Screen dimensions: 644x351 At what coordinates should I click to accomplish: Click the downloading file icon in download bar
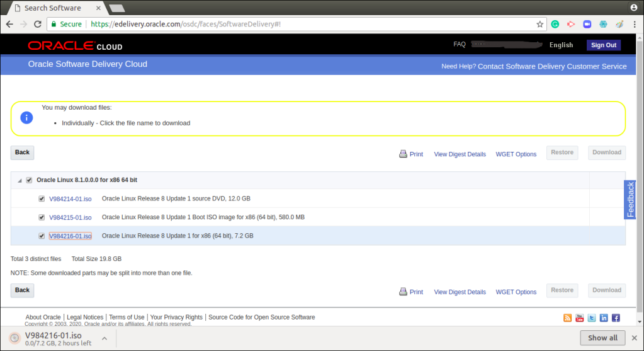[x=14, y=338]
